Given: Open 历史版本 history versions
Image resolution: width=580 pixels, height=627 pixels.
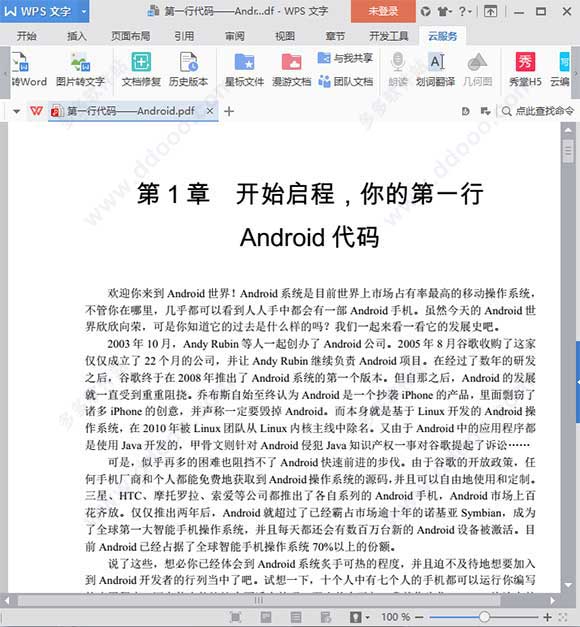Looking at the screenshot, I should click(188, 70).
